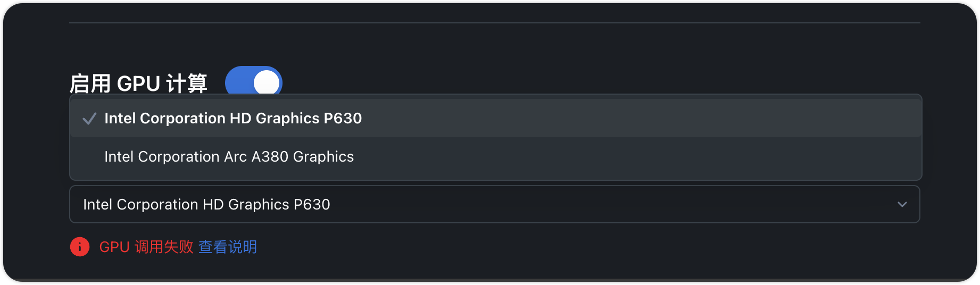Toggle the 启用 GPU 计算 switch
The image size is (980, 285).
pyautogui.click(x=253, y=81)
